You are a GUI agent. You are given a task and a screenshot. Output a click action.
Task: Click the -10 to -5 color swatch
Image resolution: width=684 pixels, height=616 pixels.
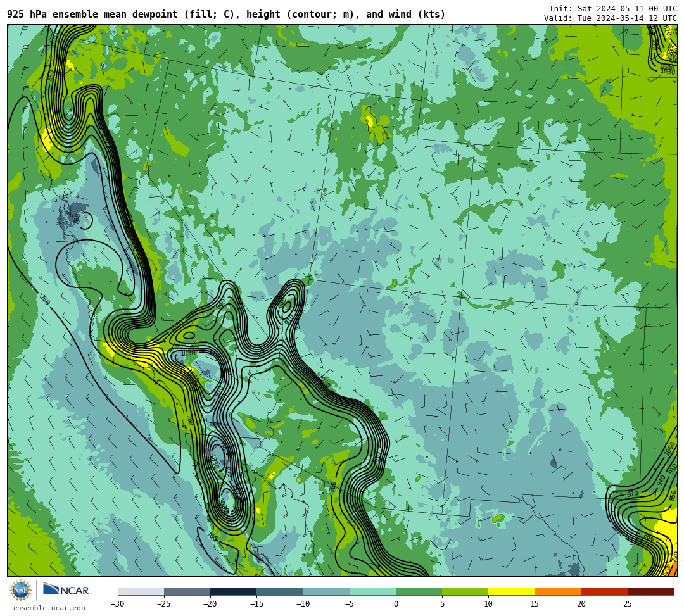pyautogui.click(x=326, y=591)
